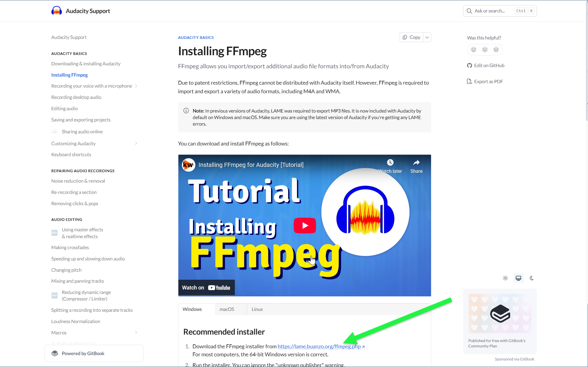Click Watch on YouTube button
This screenshot has width=588, height=367.
click(x=206, y=288)
